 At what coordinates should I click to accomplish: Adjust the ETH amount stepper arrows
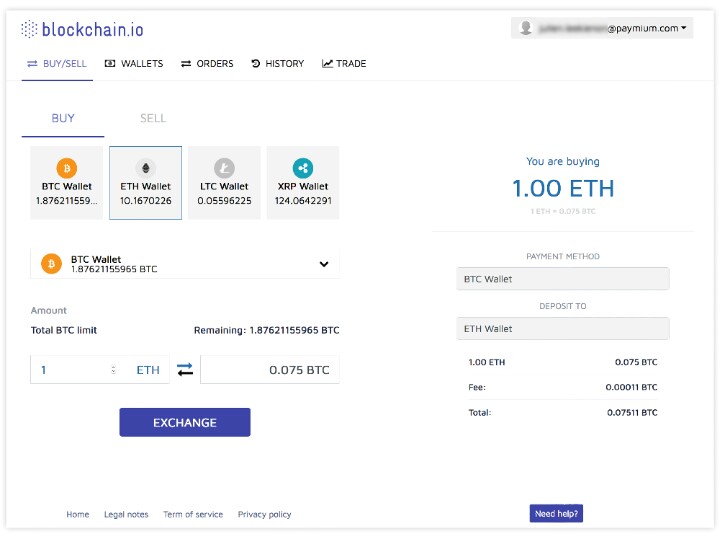(x=113, y=370)
